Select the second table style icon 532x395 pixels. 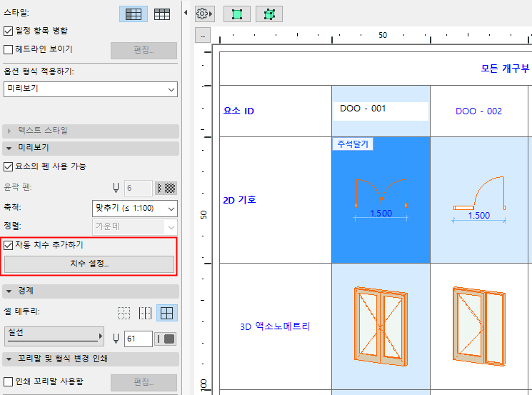[x=162, y=14]
